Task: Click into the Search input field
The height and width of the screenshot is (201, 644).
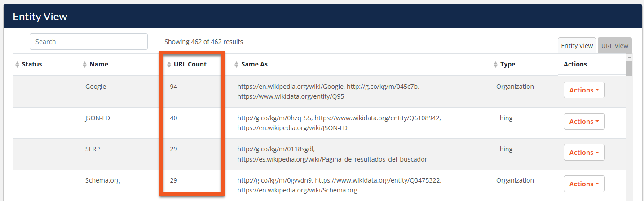Action: 88,42
